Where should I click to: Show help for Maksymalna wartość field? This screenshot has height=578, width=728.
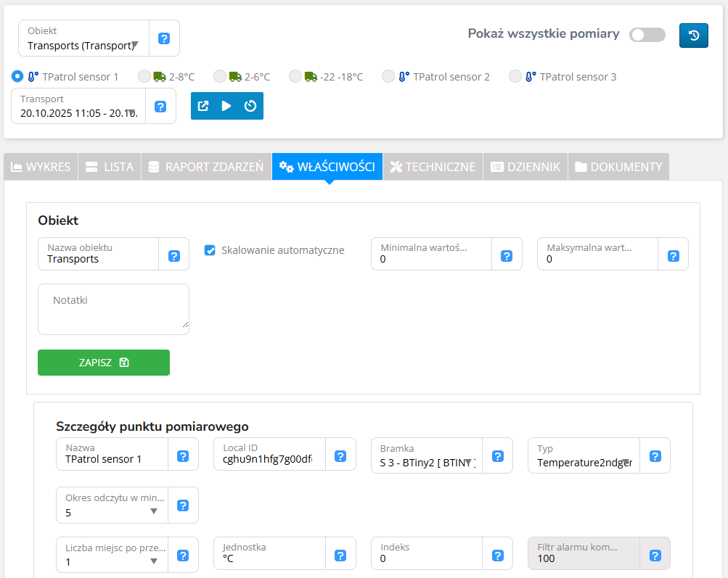pyautogui.click(x=673, y=255)
